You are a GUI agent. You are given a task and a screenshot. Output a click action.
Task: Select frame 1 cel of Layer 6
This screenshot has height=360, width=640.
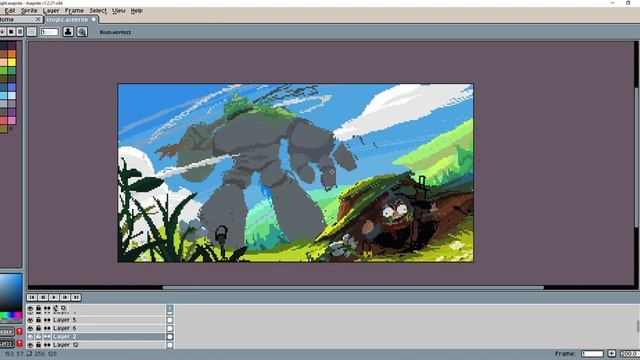point(170,328)
